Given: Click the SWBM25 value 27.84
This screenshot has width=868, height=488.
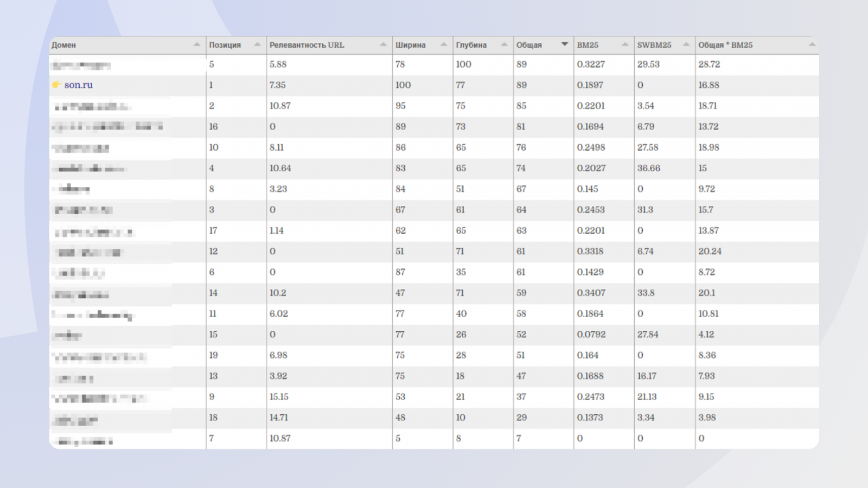Looking at the screenshot, I should pyautogui.click(x=648, y=335).
